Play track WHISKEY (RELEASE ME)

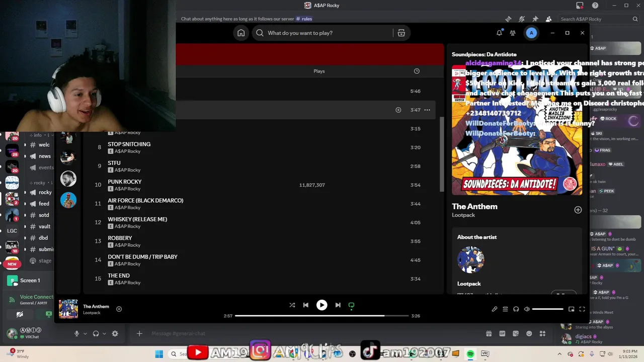pyautogui.click(x=137, y=219)
